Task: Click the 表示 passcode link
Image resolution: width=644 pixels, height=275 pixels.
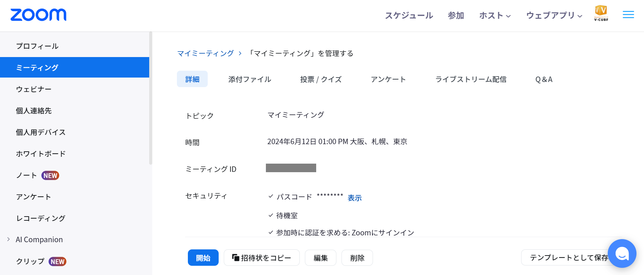Action: (355, 198)
